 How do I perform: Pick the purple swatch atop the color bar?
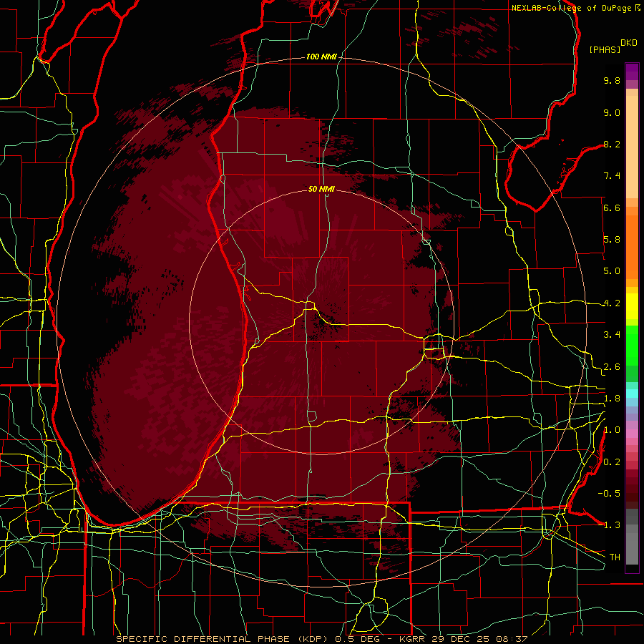(x=632, y=72)
